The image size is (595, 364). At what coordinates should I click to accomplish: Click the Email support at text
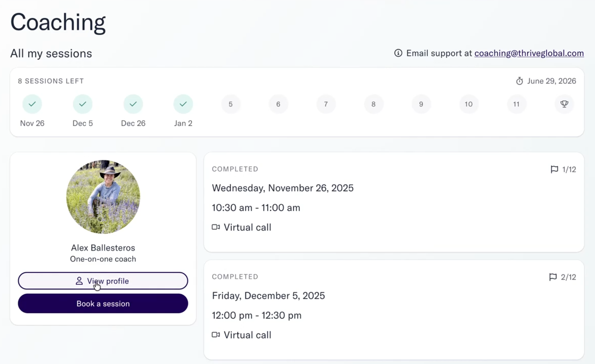(x=439, y=53)
